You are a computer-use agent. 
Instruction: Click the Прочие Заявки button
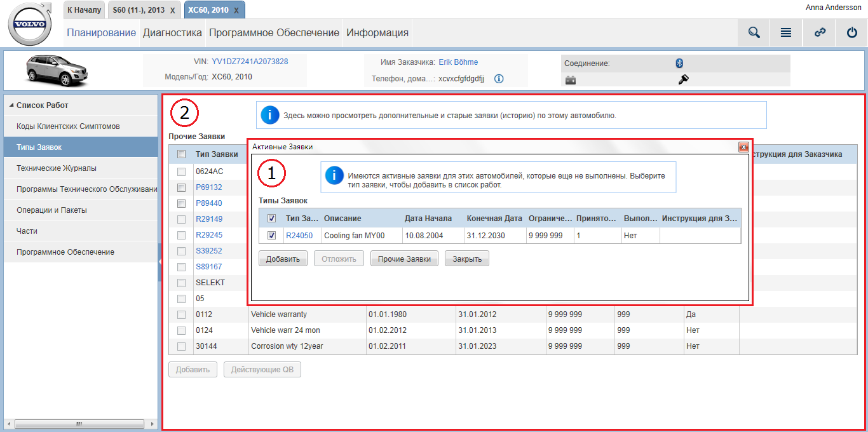404,259
